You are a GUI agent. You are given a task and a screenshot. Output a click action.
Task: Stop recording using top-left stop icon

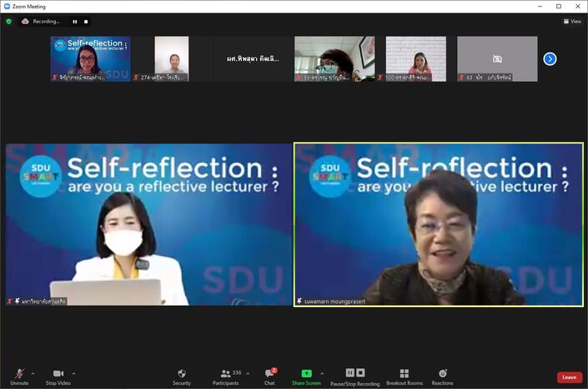click(86, 22)
